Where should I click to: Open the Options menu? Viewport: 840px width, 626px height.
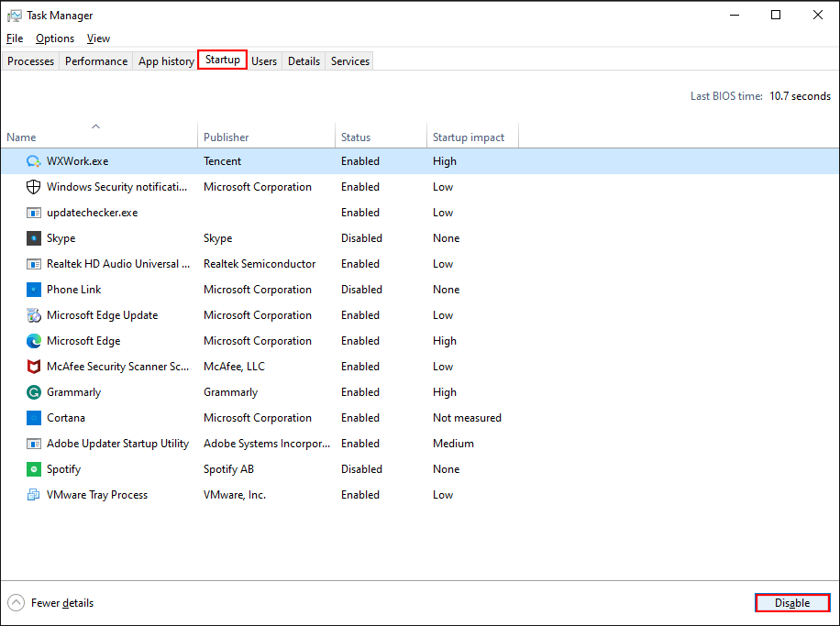[54, 38]
